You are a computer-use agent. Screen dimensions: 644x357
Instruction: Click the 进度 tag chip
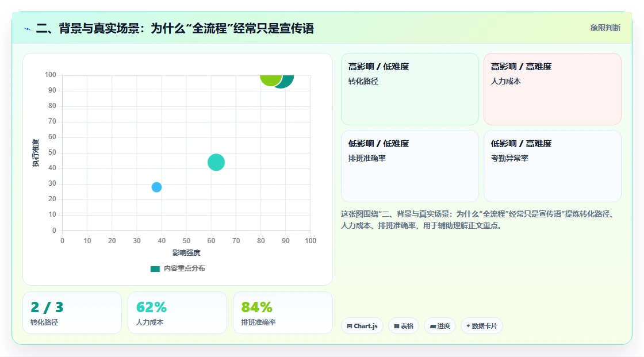(440, 326)
